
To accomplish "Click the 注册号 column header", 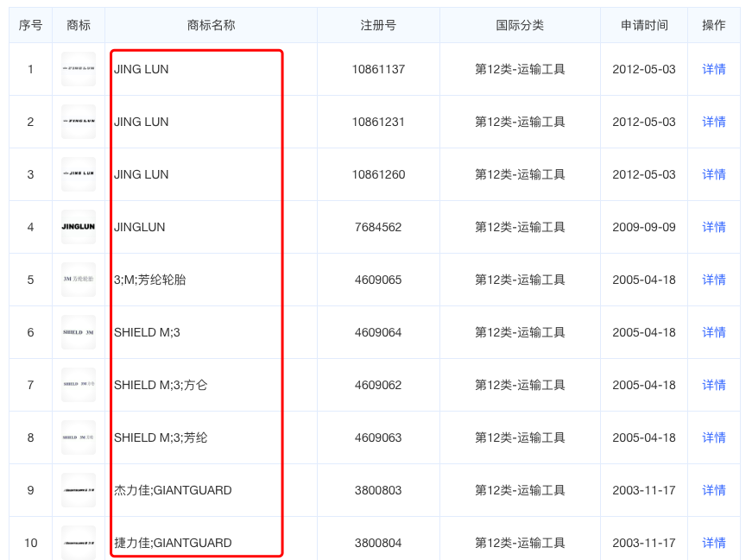I will [x=378, y=25].
